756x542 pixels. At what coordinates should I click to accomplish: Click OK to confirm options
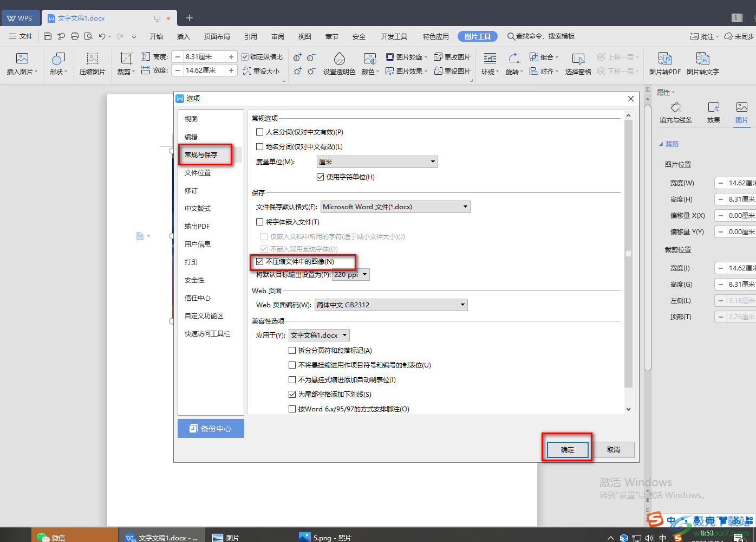click(x=568, y=449)
